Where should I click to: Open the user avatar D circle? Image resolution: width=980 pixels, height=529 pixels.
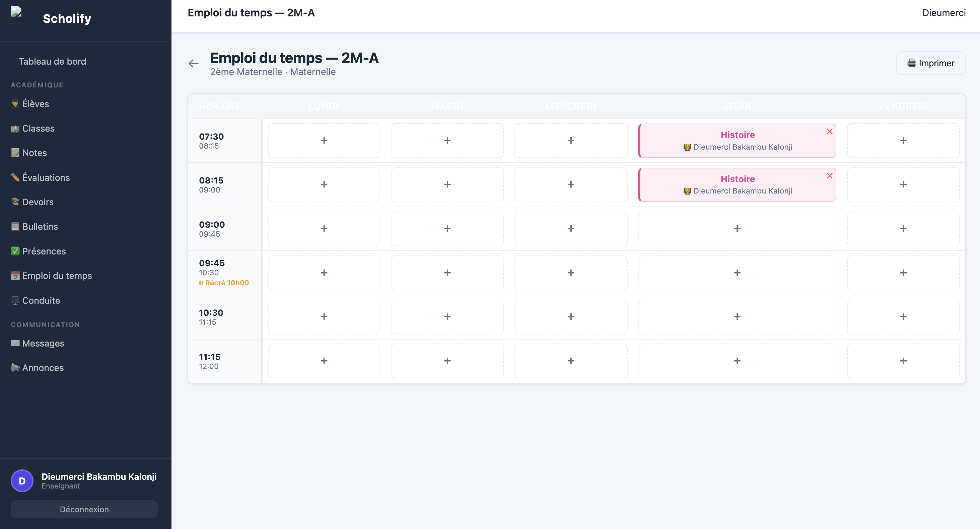coord(22,481)
